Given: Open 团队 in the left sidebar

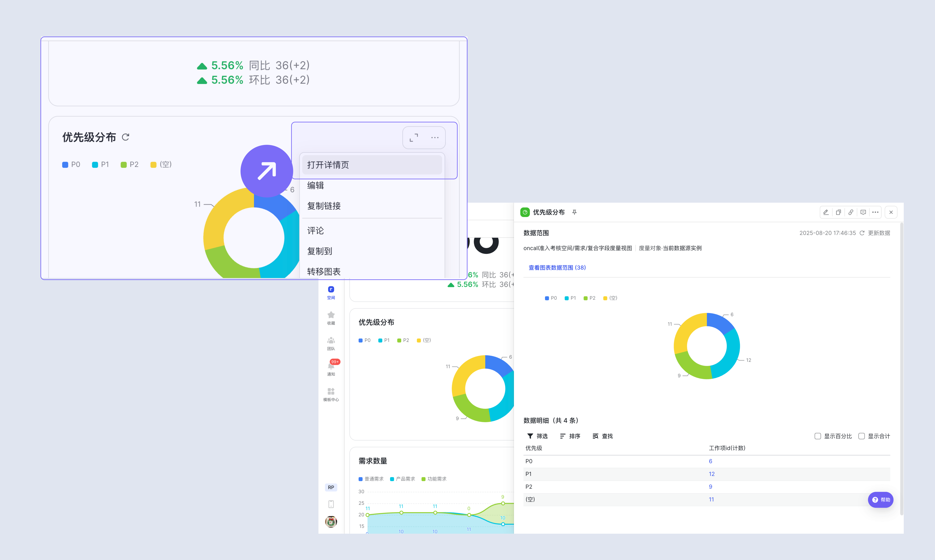Looking at the screenshot, I should point(331,344).
